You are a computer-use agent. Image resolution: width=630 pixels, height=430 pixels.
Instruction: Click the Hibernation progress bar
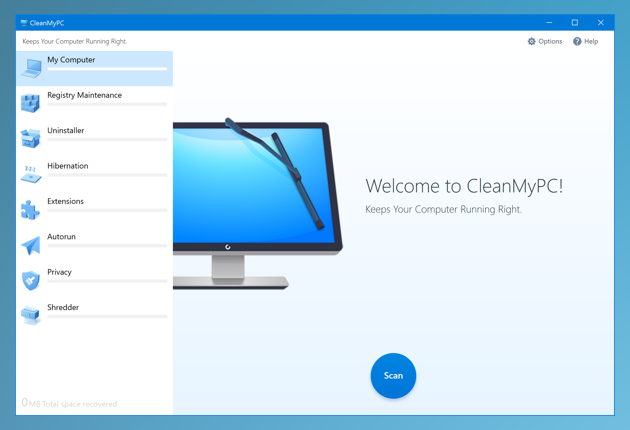(x=107, y=175)
